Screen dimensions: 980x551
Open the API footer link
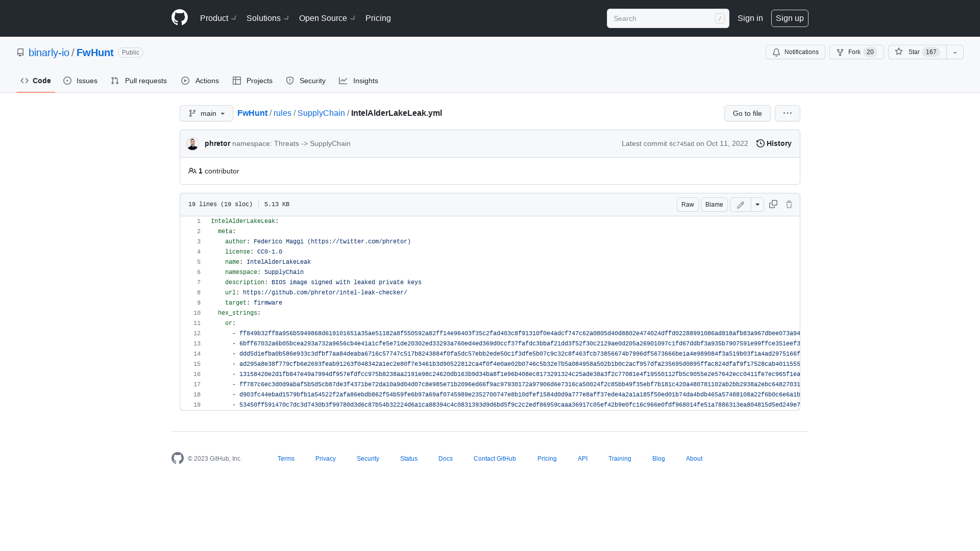[x=582, y=459]
